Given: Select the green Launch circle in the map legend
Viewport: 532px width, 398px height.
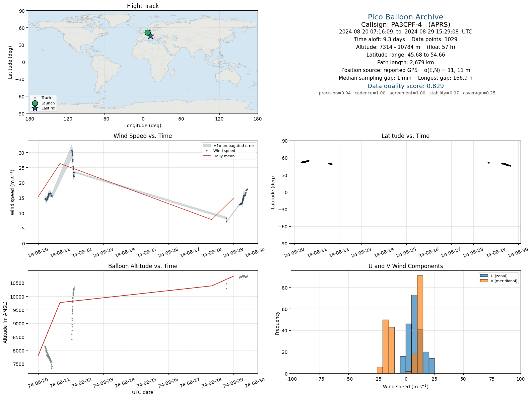Looking at the screenshot, I should tap(35, 103).
